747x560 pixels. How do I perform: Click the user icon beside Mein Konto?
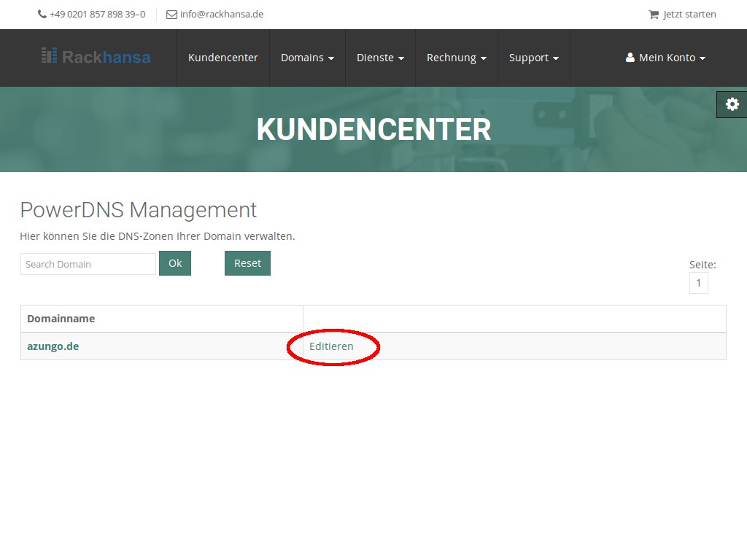630,58
